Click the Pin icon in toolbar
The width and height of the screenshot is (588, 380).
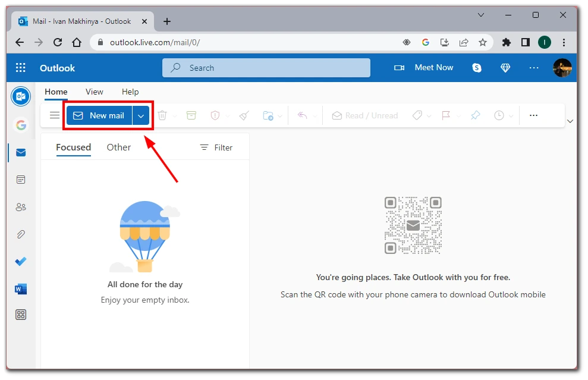click(x=476, y=115)
